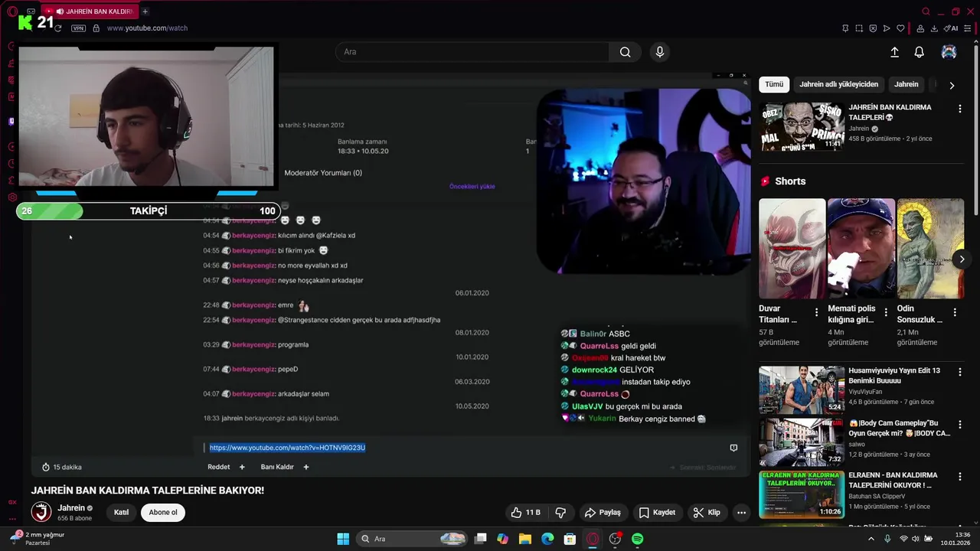Click the YouTube search magnifier button
980x551 pixels.
(625, 52)
